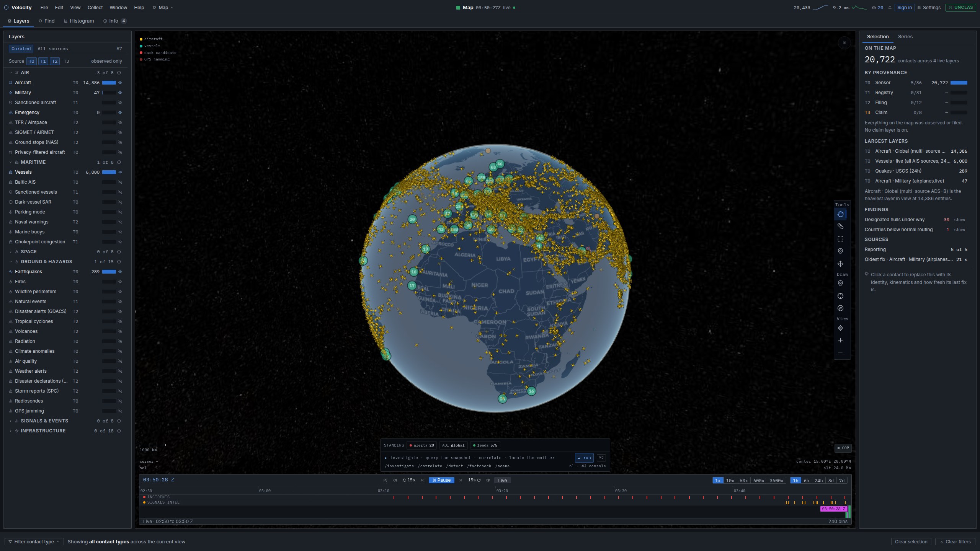980x551 pixels.
Task: Show the Designated hulls under way finding
Action: [959, 220]
